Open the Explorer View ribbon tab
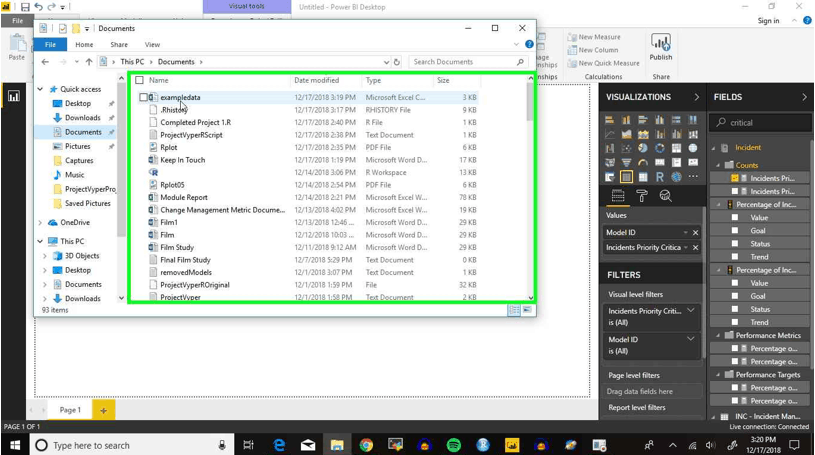This screenshot has height=455, width=815. pos(152,45)
